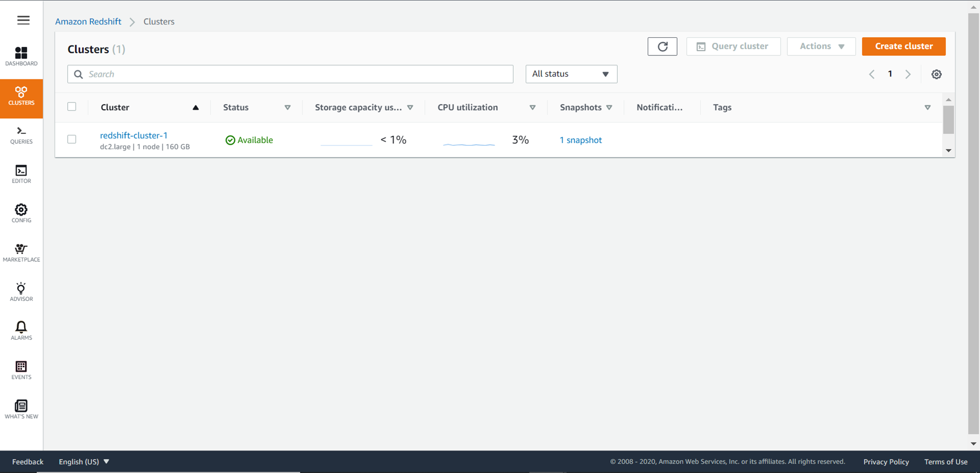Click the Available status check icon
Image resolution: width=980 pixels, height=473 pixels.
pos(230,140)
